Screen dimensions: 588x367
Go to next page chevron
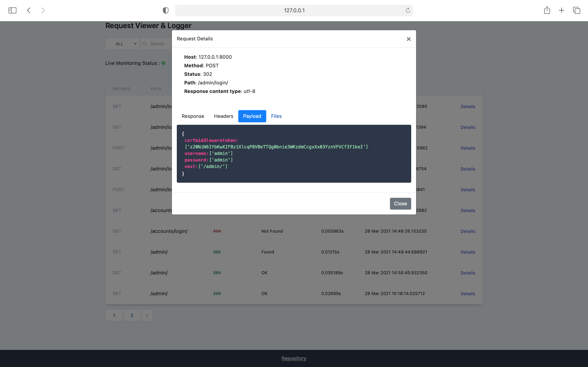click(147, 315)
